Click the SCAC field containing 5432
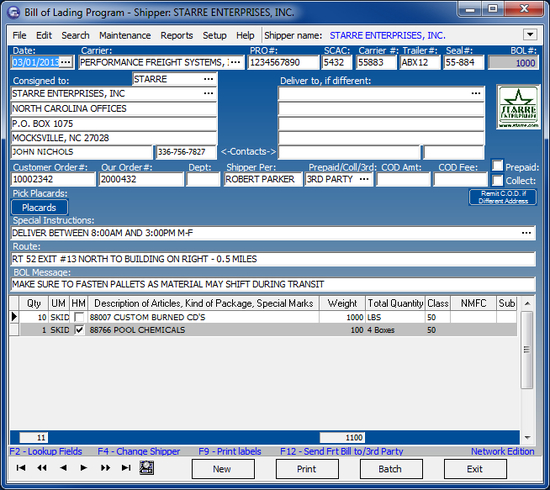550x490 pixels. coord(337,63)
